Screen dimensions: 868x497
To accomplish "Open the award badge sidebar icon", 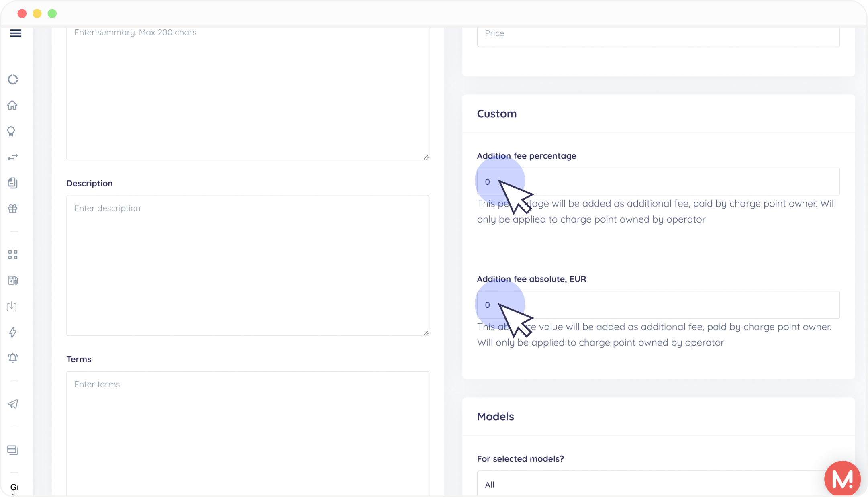I will pos(11,131).
